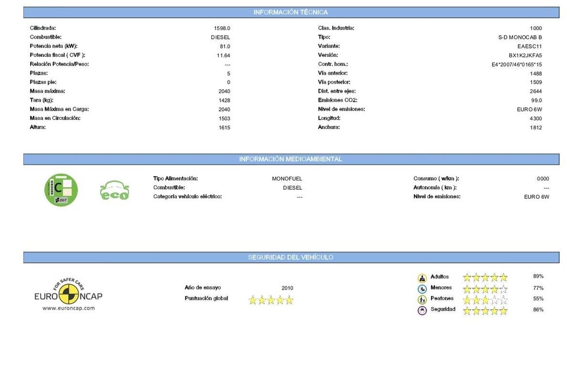Image resolution: width=582 pixels, height=392 pixels.
Task: Select the green ECO car badge
Action: point(115,189)
